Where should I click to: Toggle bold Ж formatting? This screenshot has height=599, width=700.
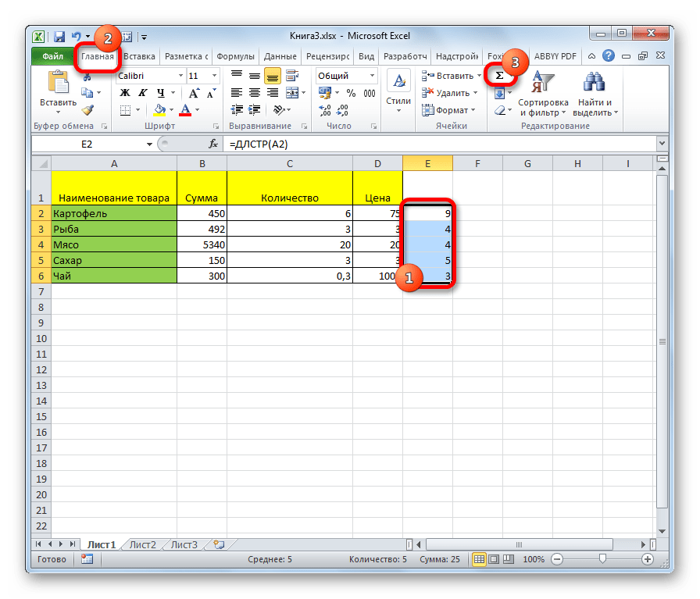click(124, 93)
